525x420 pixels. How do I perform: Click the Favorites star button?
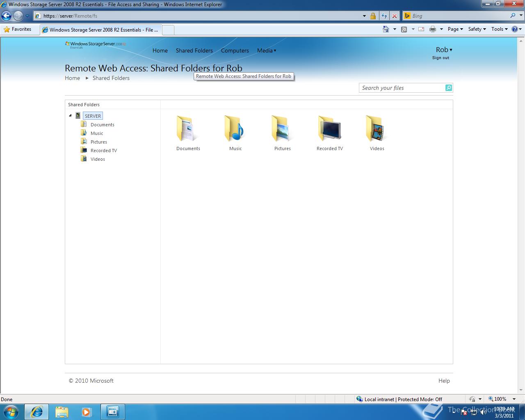tap(18, 29)
